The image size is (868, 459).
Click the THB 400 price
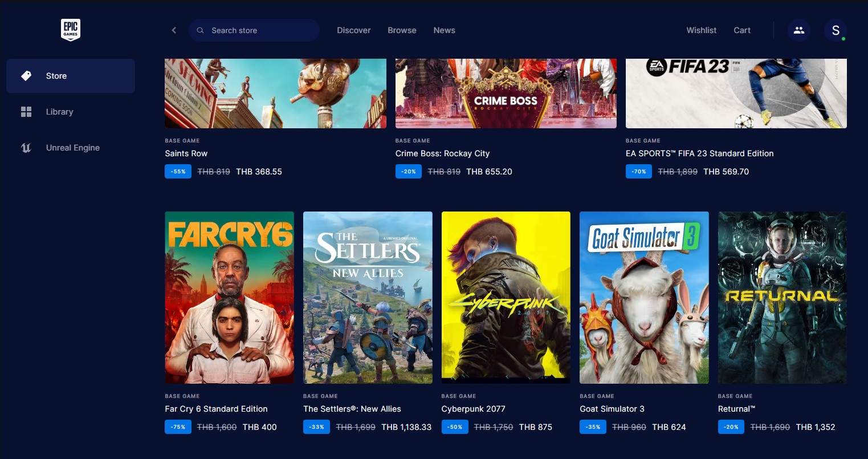click(x=260, y=427)
